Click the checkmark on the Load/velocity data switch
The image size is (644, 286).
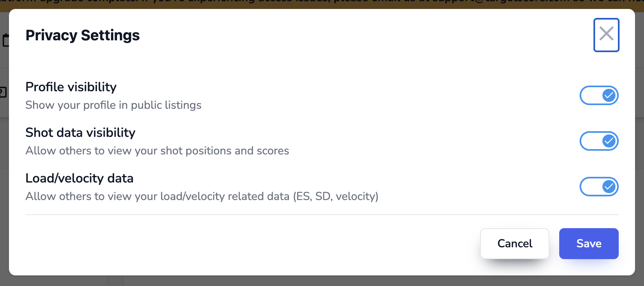click(608, 187)
